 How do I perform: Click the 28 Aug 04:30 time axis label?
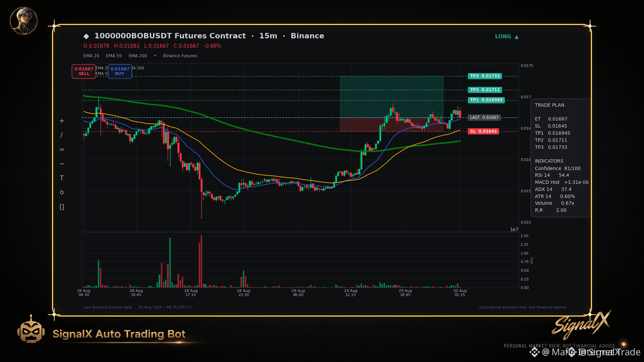click(x=84, y=293)
